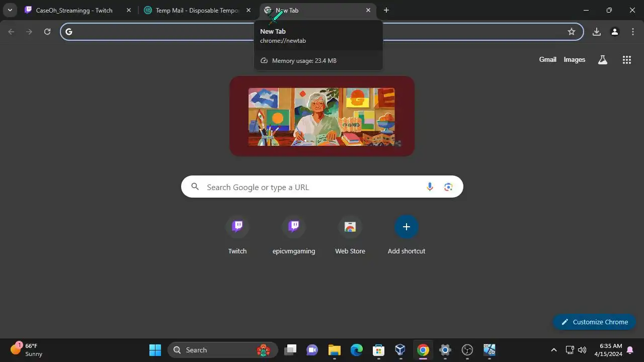Open Settings gear on taskbar
The image size is (644, 362).
(445, 350)
